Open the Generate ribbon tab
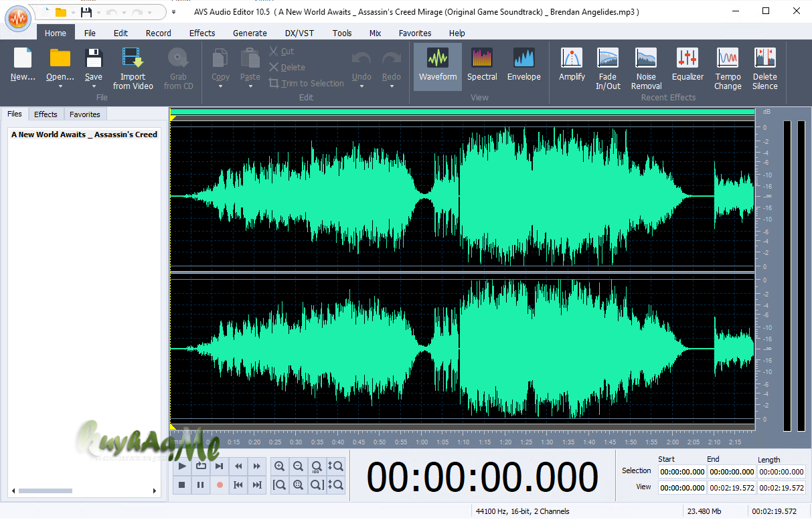Viewport: 812px width, 522px height. 250,33
